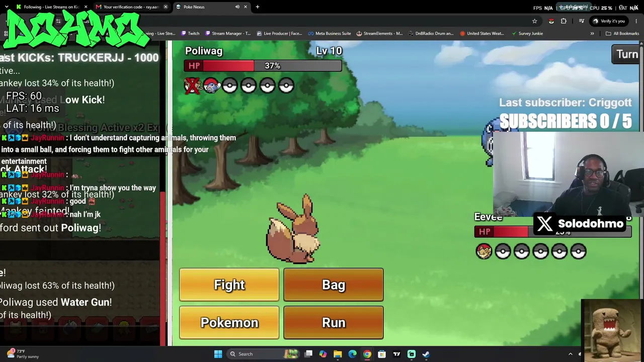Click the Lv 10 level label

[329, 51]
